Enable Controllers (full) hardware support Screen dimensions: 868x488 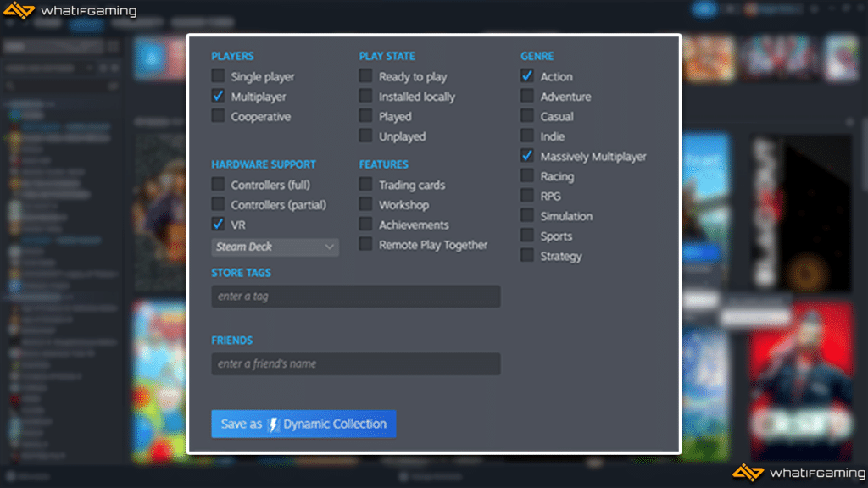[219, 185]
